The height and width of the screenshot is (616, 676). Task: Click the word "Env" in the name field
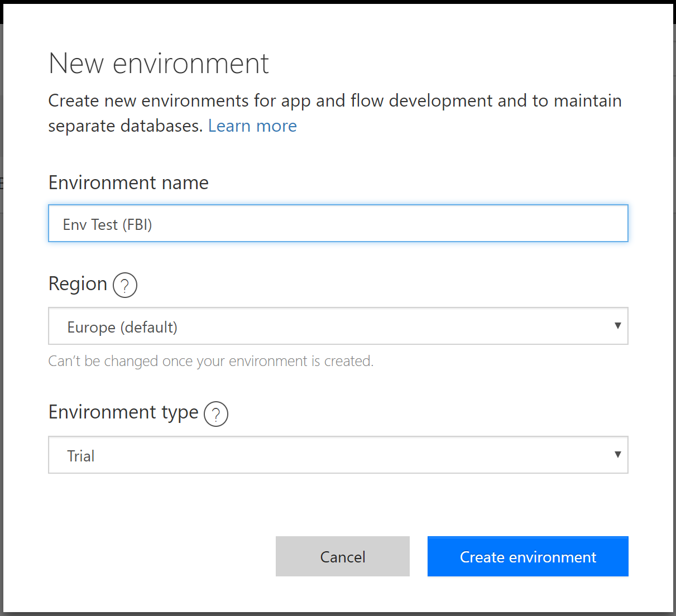[75, 225]
